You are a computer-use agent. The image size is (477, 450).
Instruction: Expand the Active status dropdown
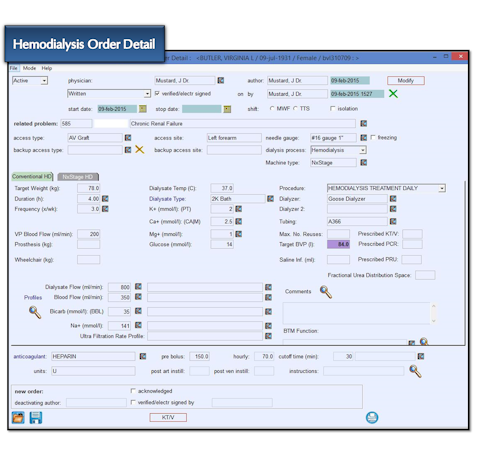(44, 81)
